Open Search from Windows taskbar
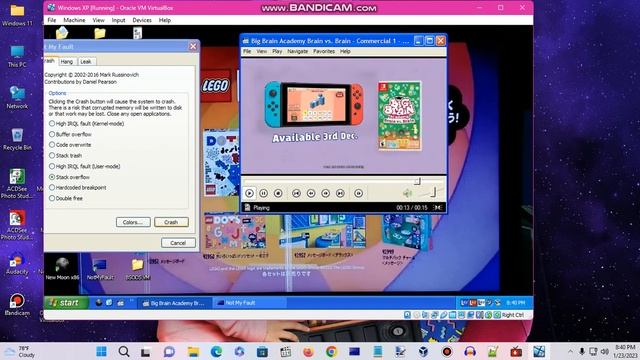The image size is (640, 360). [x=124, y=351]
